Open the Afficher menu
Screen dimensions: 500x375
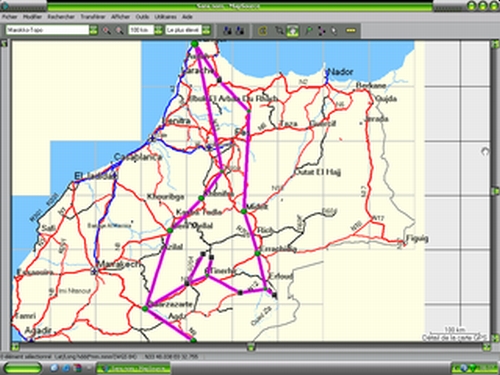coord(120,17)
